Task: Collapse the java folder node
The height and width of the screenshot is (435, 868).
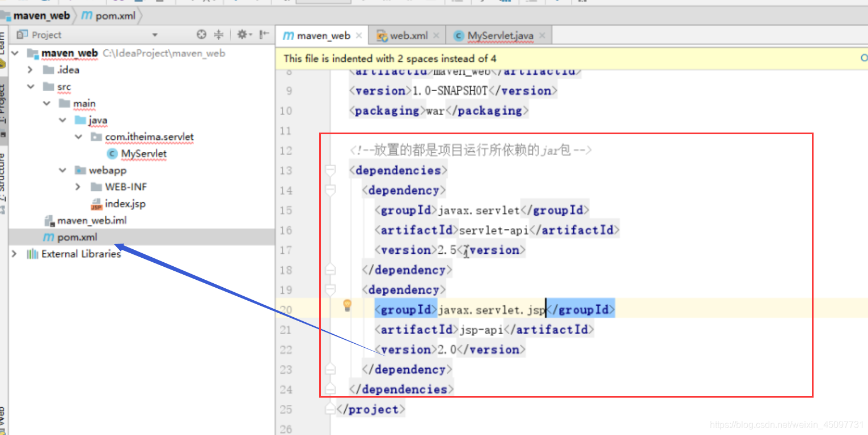Action: pyautogui.click(x=62, y=120)
